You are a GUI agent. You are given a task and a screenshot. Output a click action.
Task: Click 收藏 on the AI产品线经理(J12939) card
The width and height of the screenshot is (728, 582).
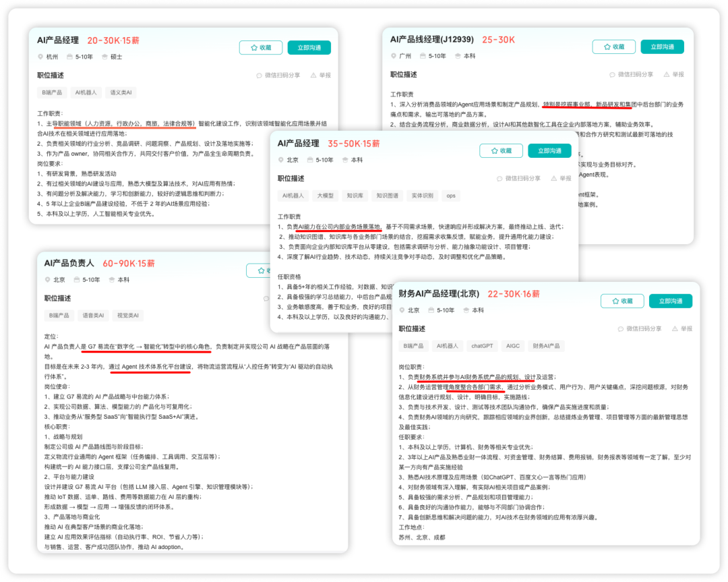tap(614, 47)
